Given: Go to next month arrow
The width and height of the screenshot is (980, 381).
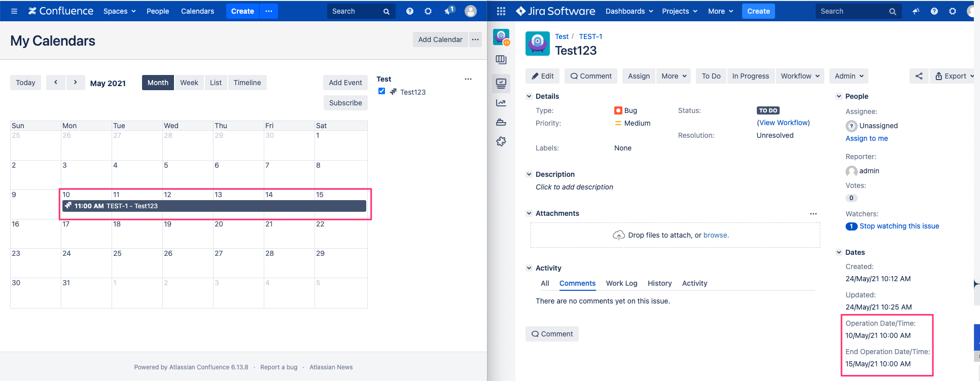Looking at the screenshot, I should (75, 82).
